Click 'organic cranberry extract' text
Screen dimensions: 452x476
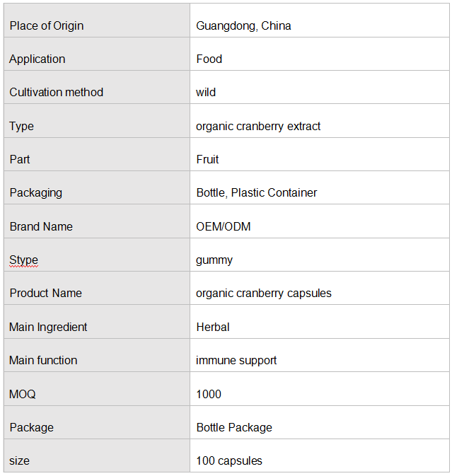(258, 127)
